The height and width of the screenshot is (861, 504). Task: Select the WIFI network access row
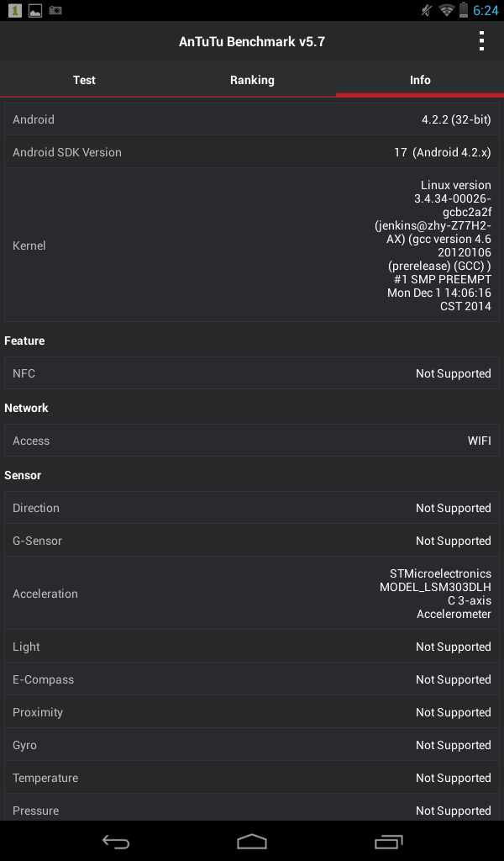(x=252, y=440)
